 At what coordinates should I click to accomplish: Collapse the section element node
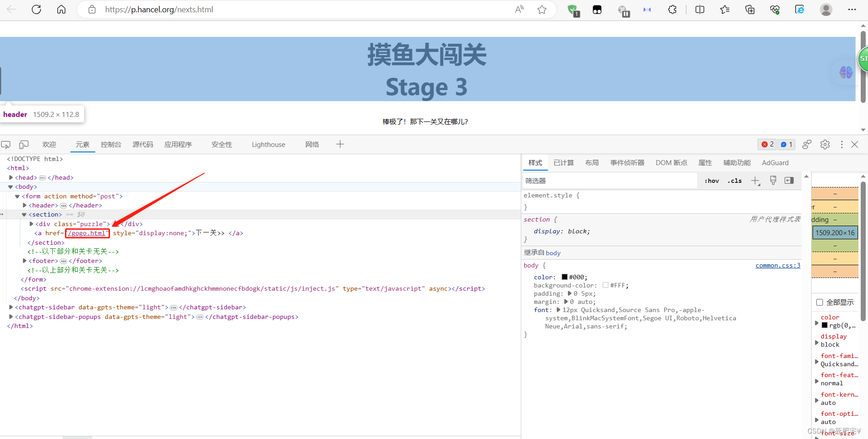point(24,215)
